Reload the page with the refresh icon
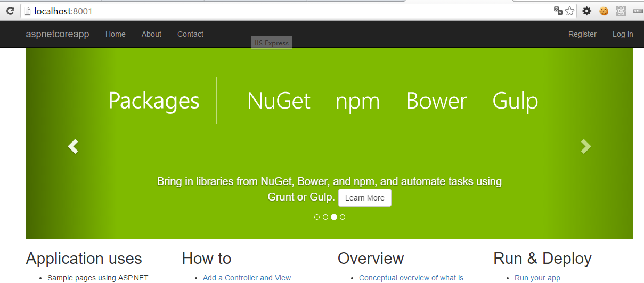The image size is (644, 283). click(10, 11)
